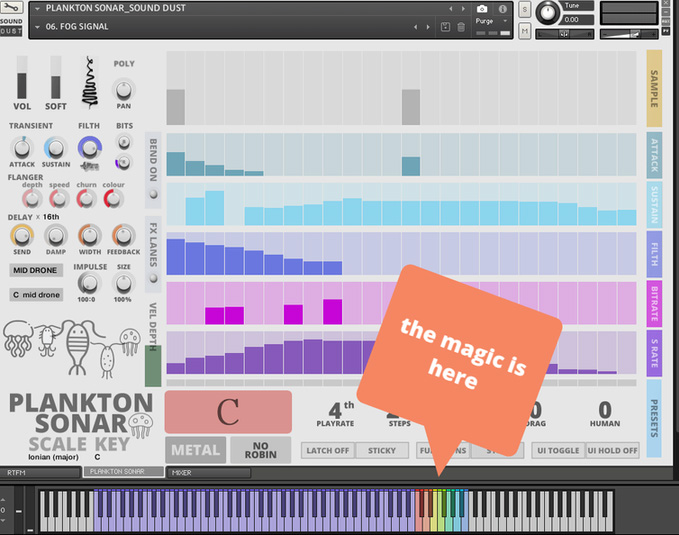Click the FILTH knob

tap(90, 148)
